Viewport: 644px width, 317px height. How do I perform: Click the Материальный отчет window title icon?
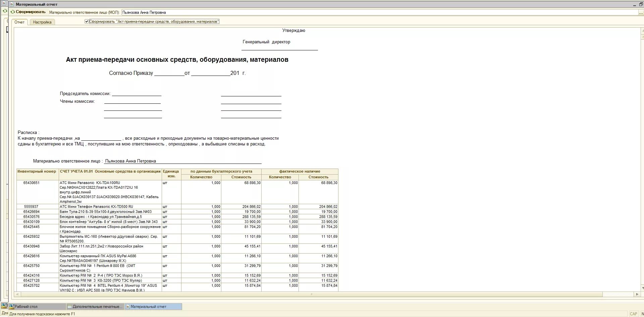12,4
